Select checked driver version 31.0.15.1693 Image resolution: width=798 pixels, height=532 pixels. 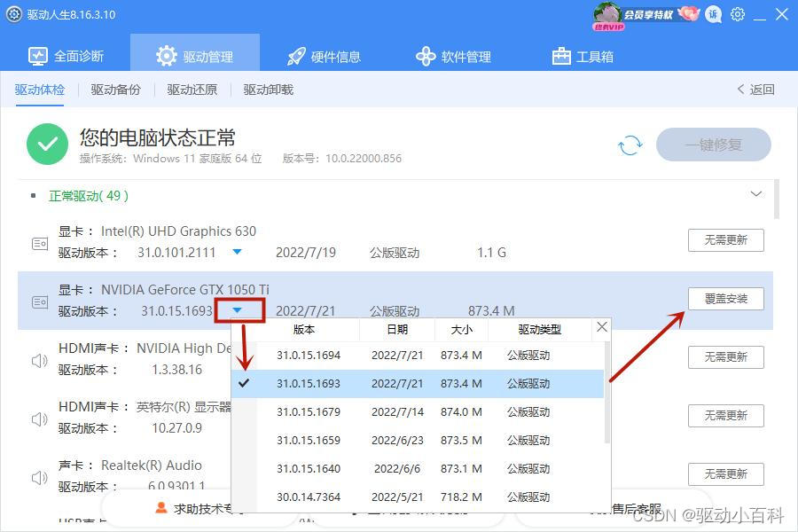(418, 384)
